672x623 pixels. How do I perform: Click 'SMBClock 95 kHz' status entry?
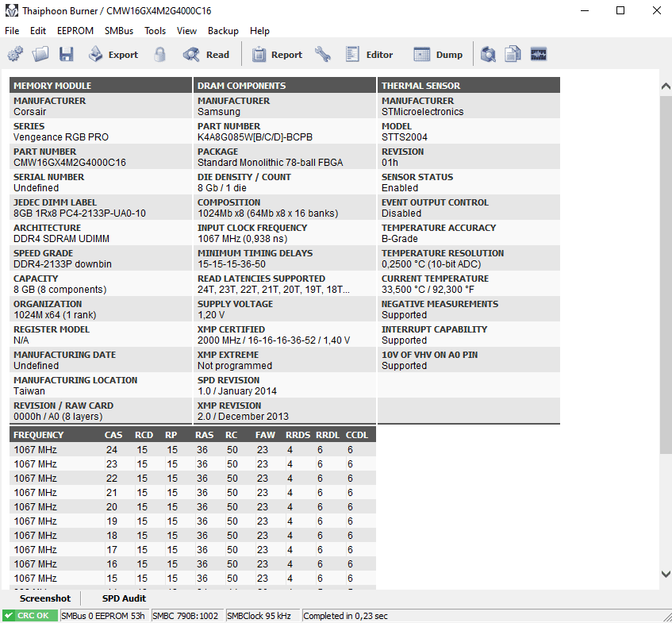click(x=259, y=616)
